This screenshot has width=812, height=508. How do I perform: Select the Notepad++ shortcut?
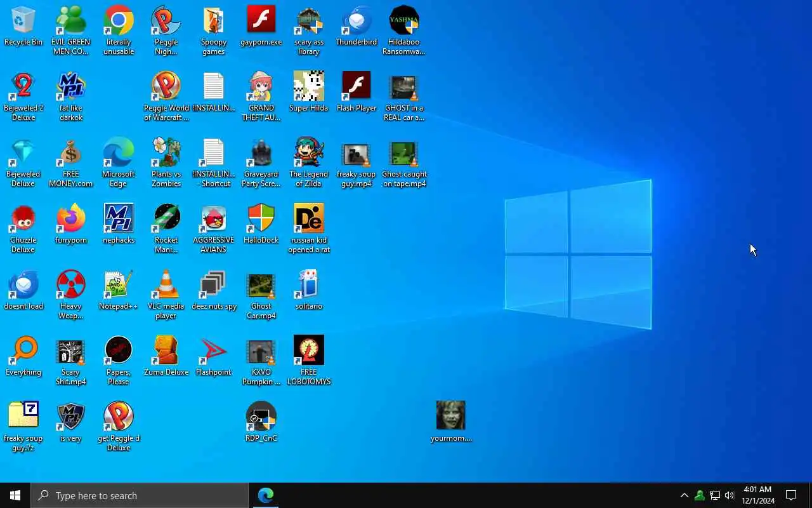pos(119,285)
